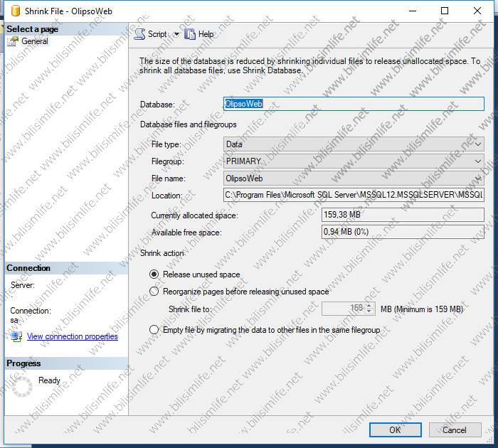
Task: Click the connection properties icon
Action: (x=16, y=336)
